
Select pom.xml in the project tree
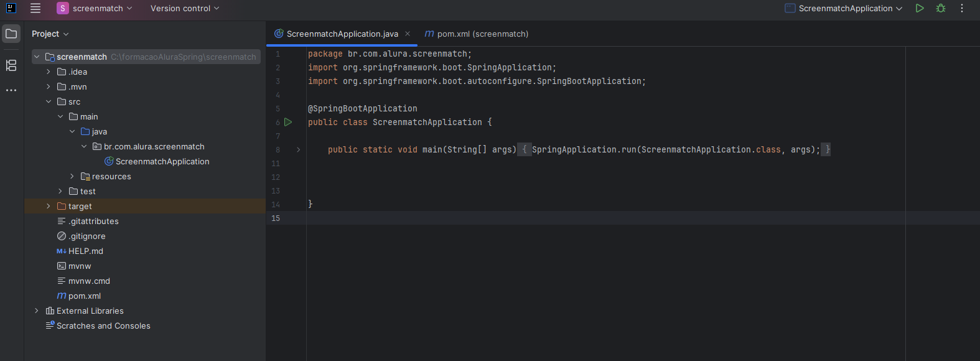(x=84, y=296)
